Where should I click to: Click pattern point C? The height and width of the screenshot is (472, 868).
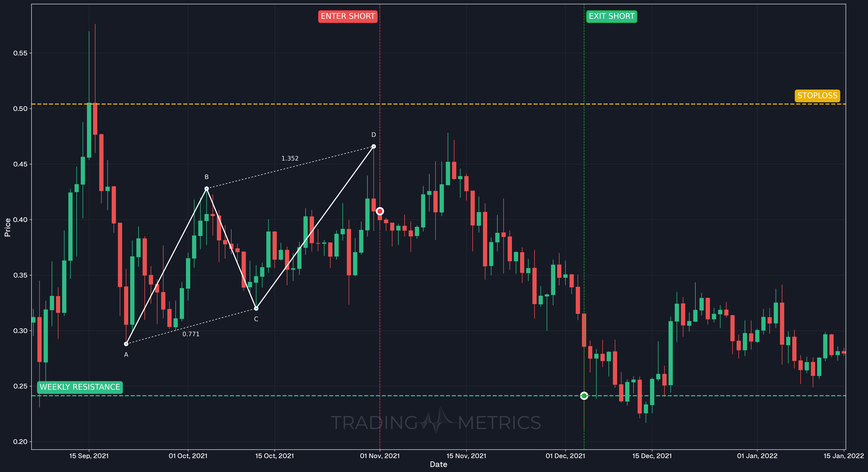[x=256, y=308]
